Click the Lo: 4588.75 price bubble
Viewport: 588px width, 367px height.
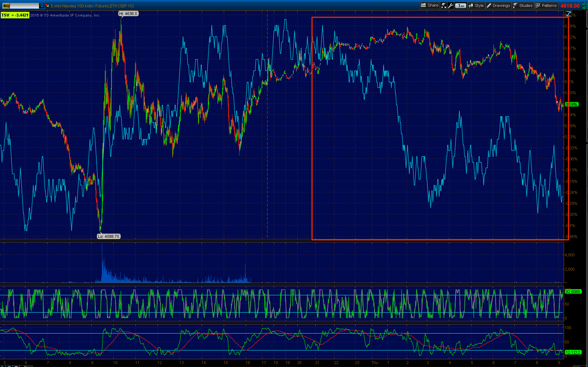[x=109, y=236]
